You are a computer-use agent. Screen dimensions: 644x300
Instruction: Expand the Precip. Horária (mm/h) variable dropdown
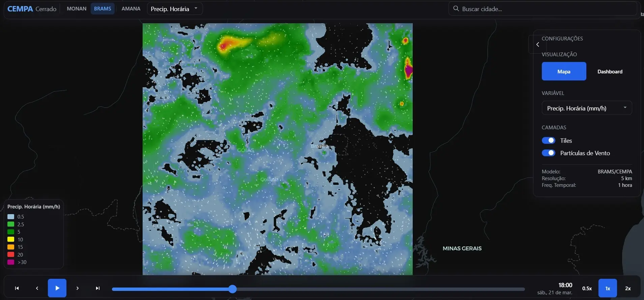coord(586,108)
